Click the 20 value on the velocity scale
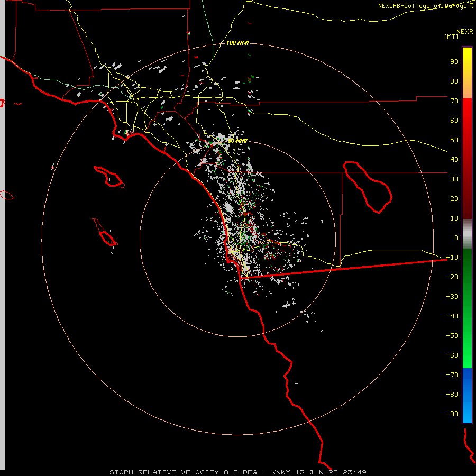 454,198
